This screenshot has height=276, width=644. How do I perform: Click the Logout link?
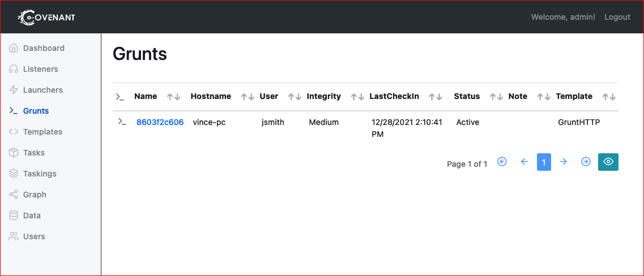617,17
